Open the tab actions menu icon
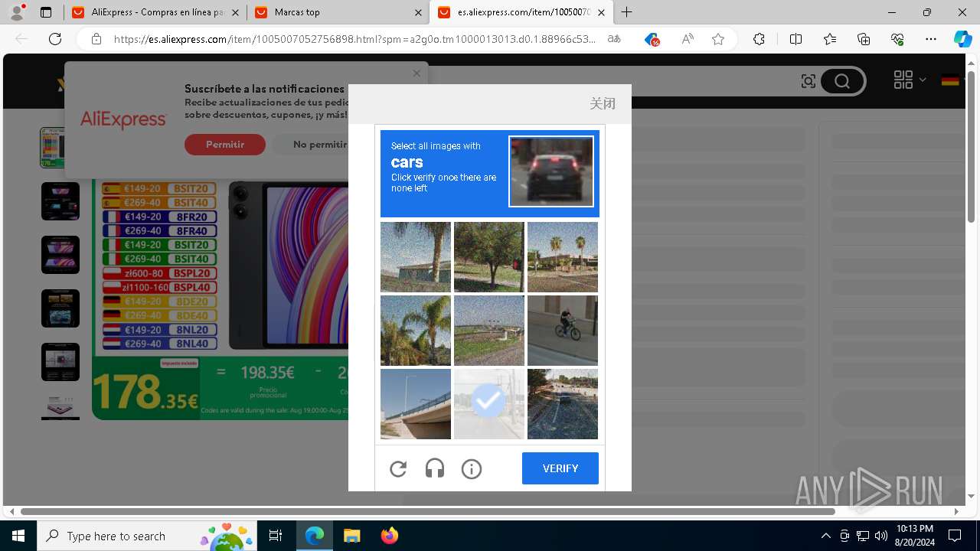 coord(46,12)
